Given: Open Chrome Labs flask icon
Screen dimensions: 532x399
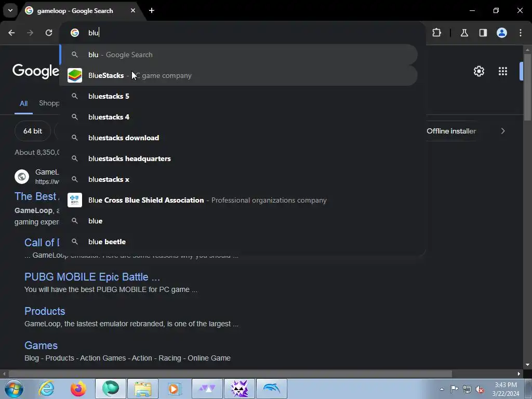Looking at the screenshot, I should pos(464,33).
